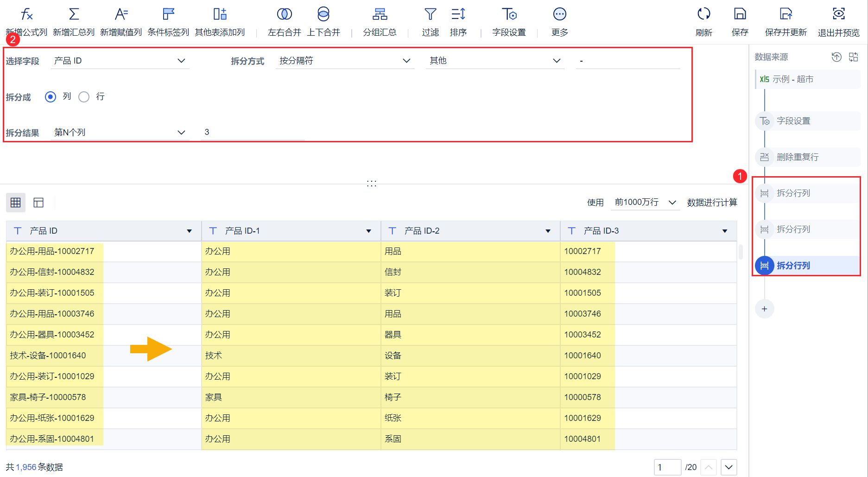Image resolution: width=868 pixels, height=477 pixels.
Task: Click the column number field showing 3
Action: click(x=253, y=133)
